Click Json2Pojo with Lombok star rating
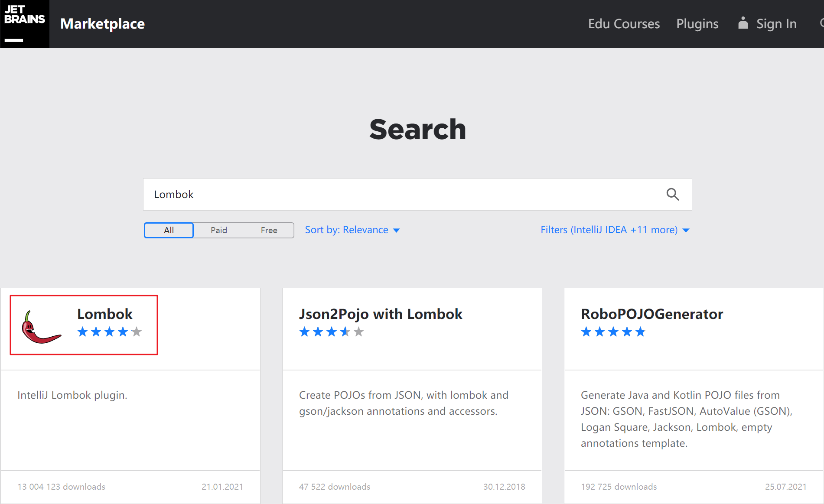This screenshot has width=824, height=504. (x=331, y=332)
